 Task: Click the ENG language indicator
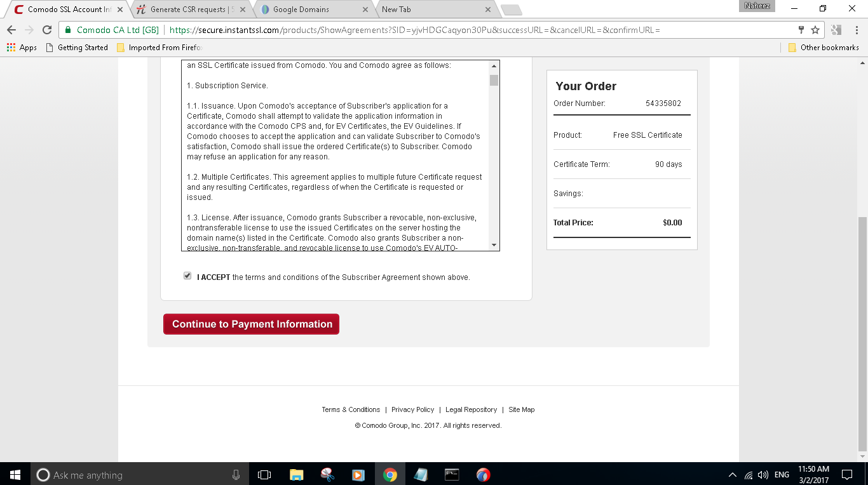coord(782,475)
